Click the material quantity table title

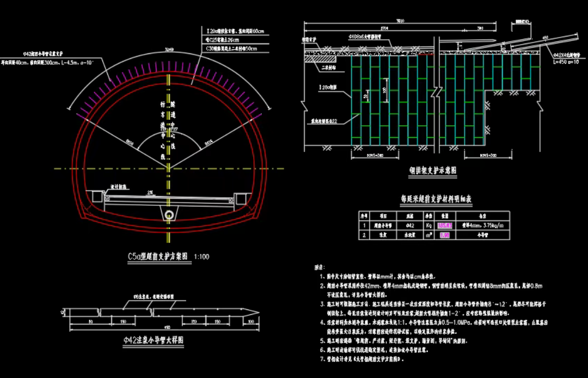[x=436, y=199]
